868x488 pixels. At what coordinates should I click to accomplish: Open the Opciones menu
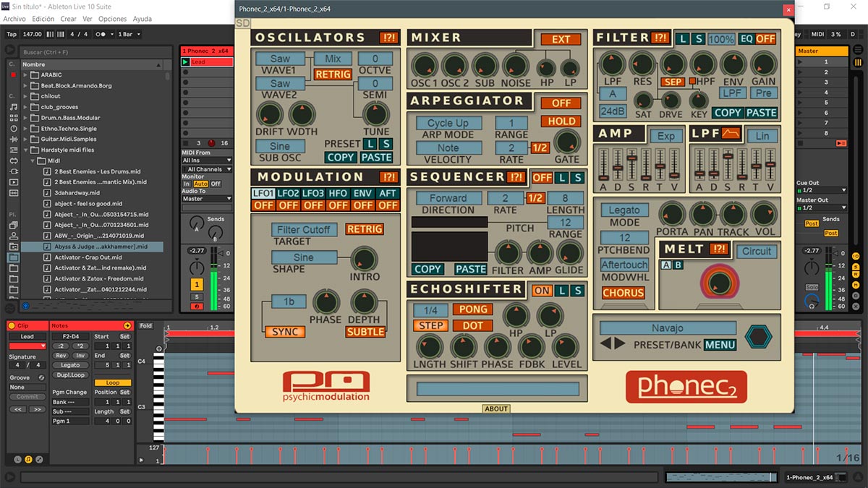[x=112, y=19]
